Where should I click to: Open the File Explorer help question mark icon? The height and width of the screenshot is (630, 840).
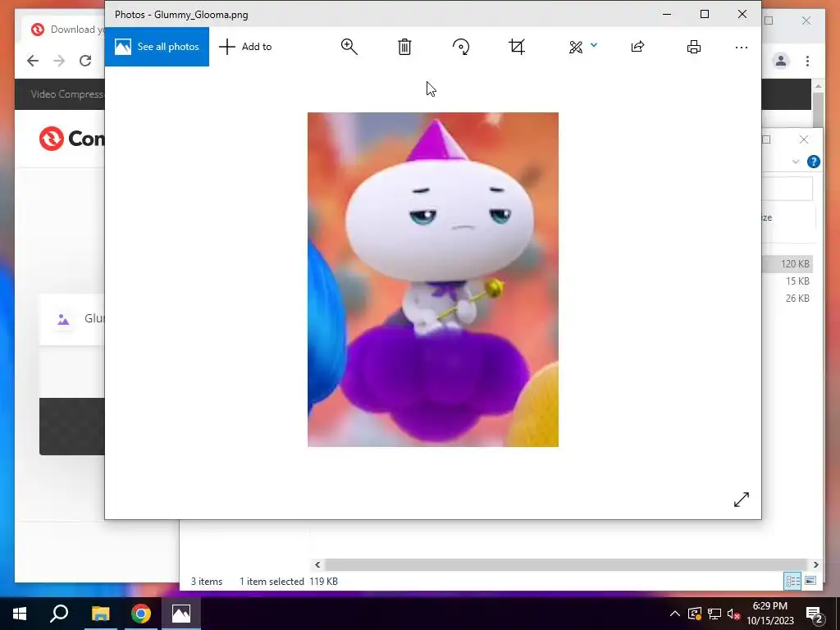click(x=813, y=162)
